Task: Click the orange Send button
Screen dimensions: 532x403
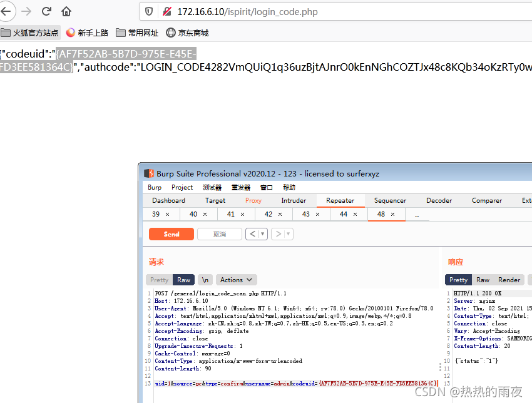Action: pos(171,234)
